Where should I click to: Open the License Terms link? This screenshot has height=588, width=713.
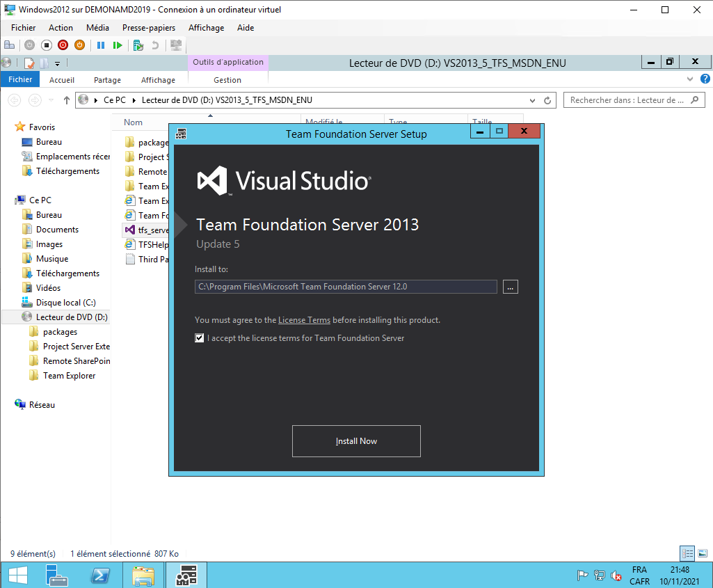[304, 320]
